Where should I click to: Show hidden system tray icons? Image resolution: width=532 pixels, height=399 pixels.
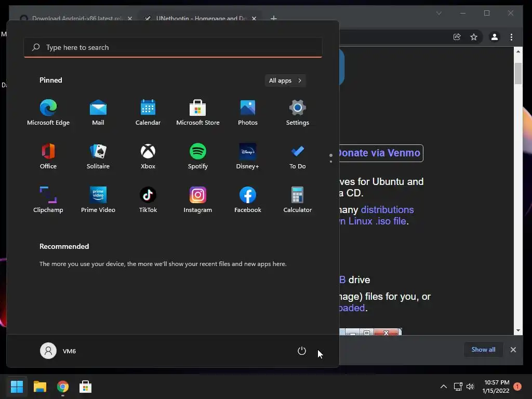pos(444,387)
